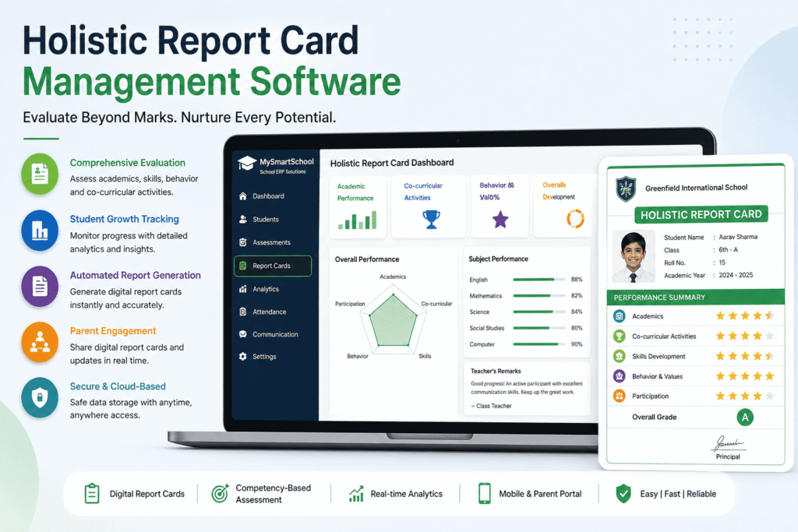Click the student name 'Aarav Sharma'
The image size is (798, 532).
tap(738, 237)
